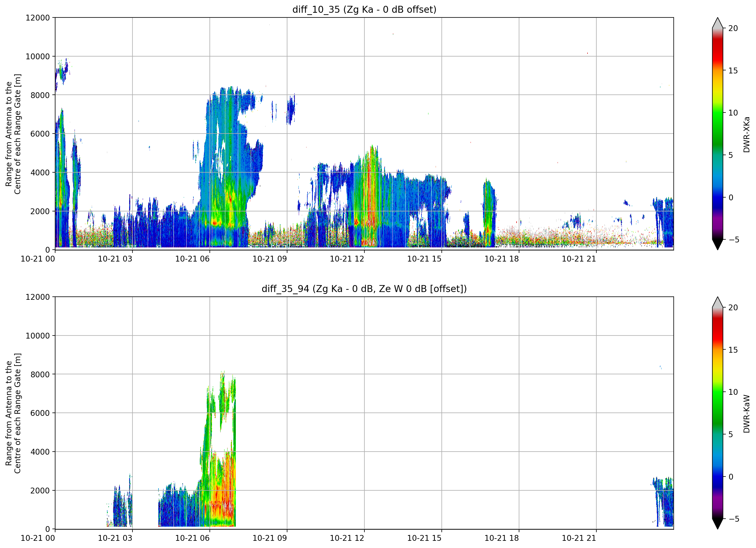Click the "10000" y-tick on the diff_10_35 plot
This screenshot has height=548, width=756.
(x=38, y=57)
